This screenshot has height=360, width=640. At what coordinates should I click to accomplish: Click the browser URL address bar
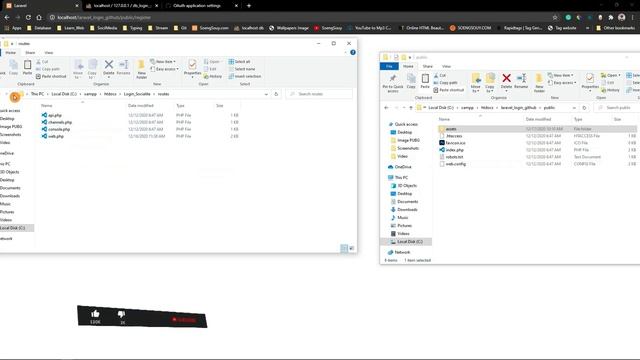[x=301, y=18]
